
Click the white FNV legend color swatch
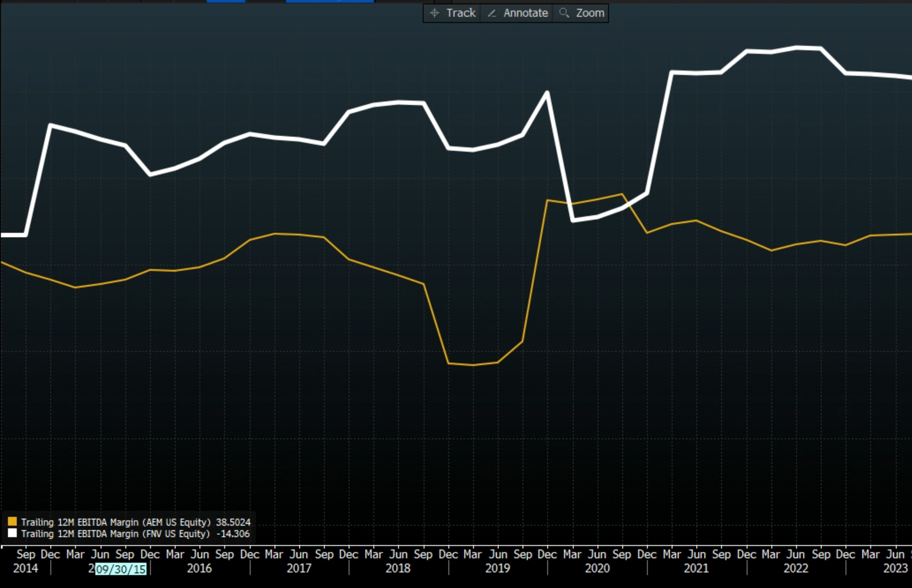click(x=12, y=533)
